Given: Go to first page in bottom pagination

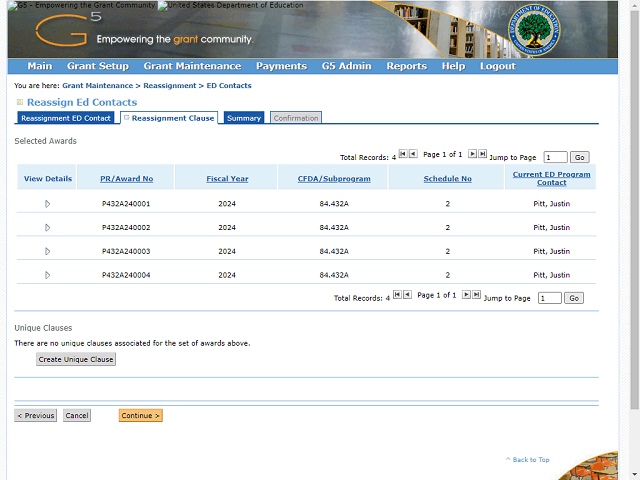Looking at the screenshot, I should (396, 296).
